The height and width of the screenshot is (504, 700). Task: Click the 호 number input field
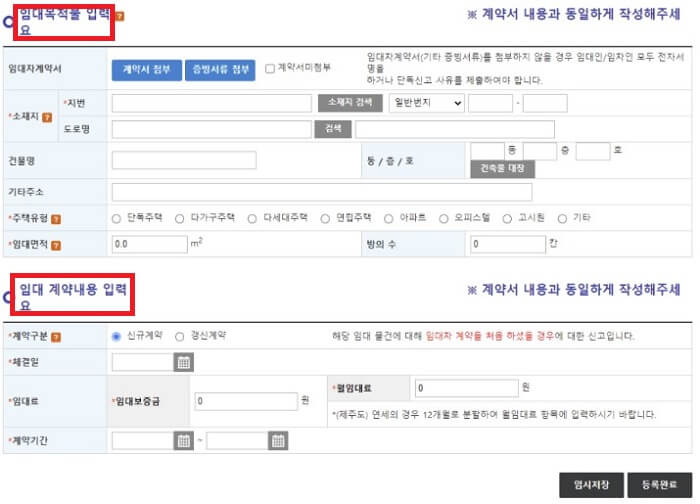(x=593, y=151)
